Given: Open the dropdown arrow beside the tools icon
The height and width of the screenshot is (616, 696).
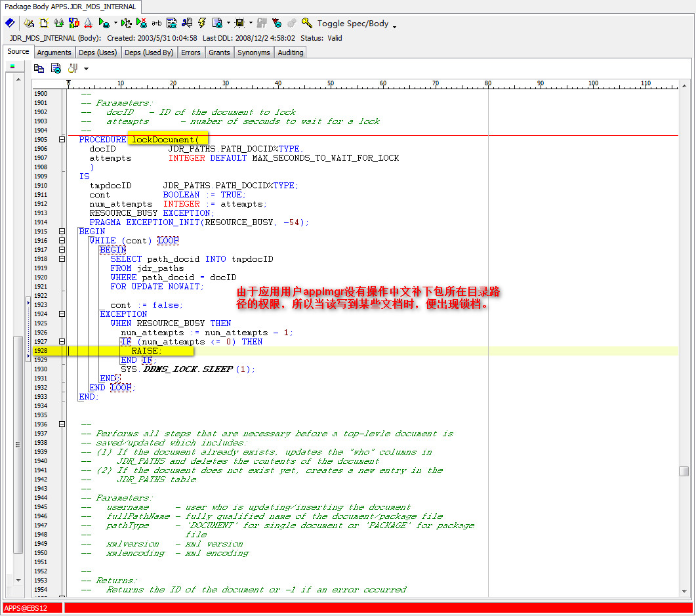Looking at the screenshot, I should click(x=86, y=69).
